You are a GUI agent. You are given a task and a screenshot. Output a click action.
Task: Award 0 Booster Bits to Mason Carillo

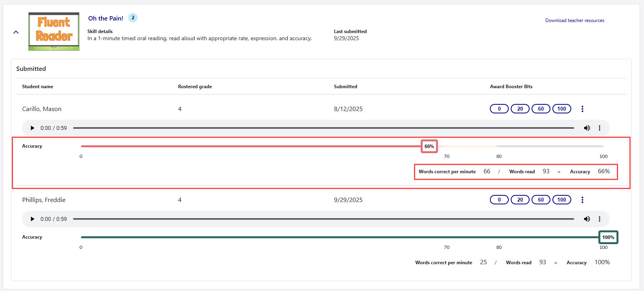point(499,109)
